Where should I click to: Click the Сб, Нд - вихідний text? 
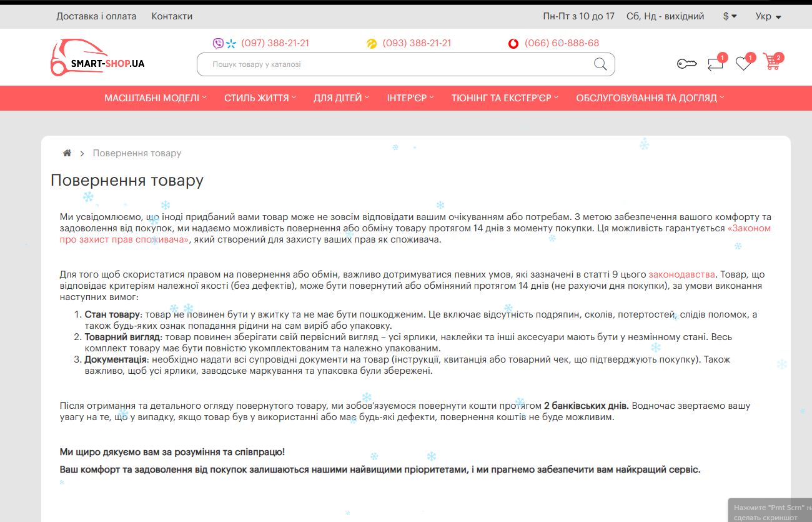pyautogui.click(x=665, y=16)
